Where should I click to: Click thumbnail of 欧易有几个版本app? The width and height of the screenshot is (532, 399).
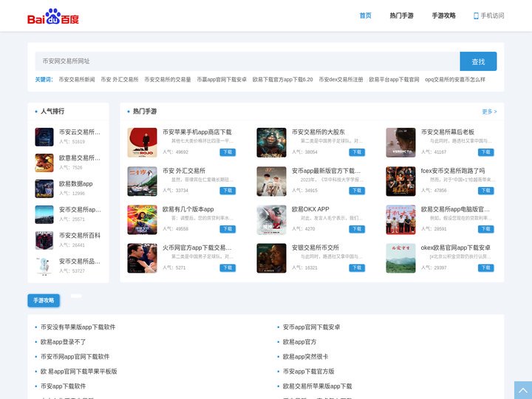coord(142,220)
